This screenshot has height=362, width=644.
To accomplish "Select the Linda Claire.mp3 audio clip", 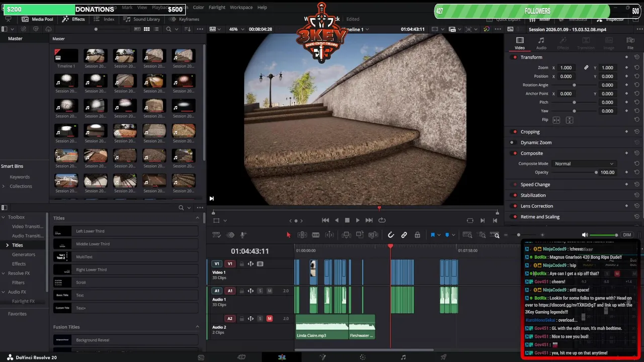I will click(x=322, y=327).
